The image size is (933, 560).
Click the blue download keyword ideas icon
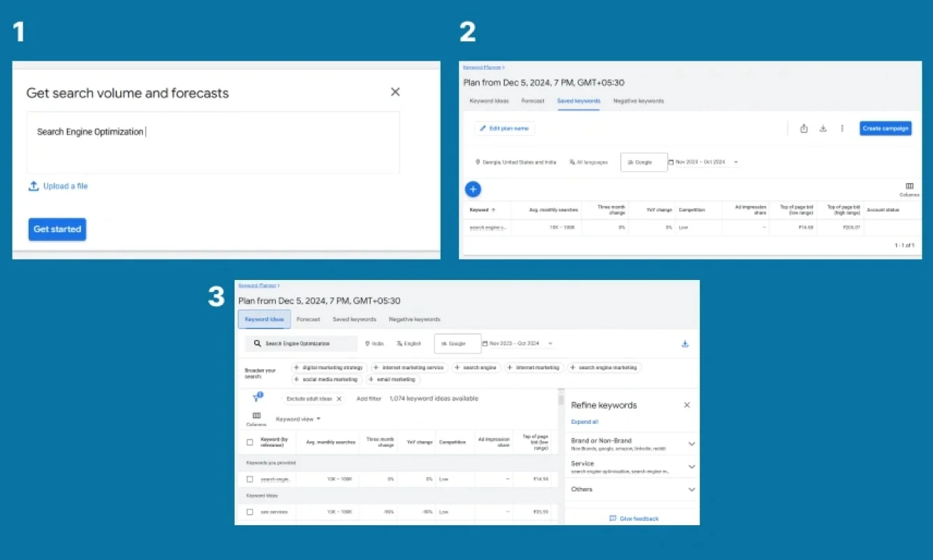pyautogui.click(x=684, y=344)
